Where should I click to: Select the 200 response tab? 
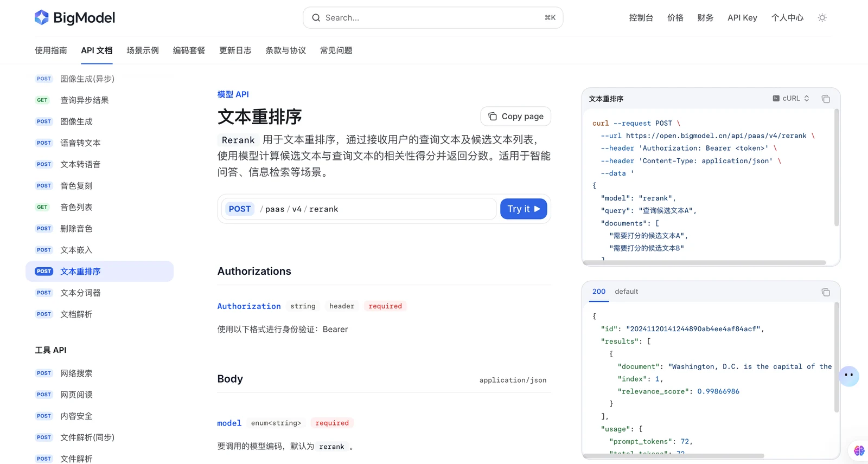point(599,292)
